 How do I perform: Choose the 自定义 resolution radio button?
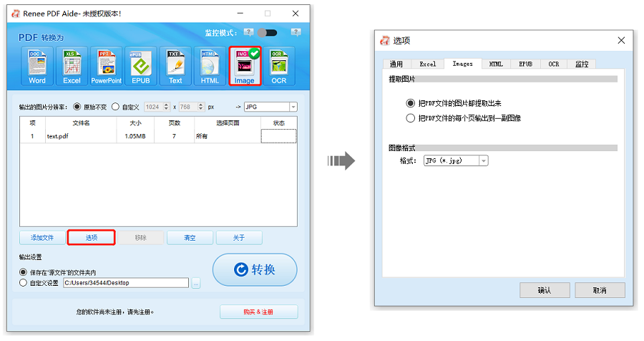coord(115,107)
